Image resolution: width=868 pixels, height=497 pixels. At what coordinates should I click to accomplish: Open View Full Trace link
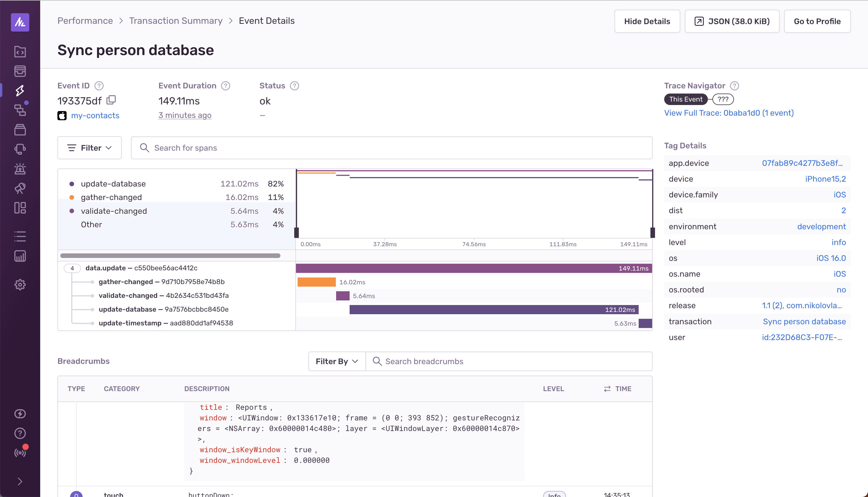pyautogui.click(x=729, y=113)
